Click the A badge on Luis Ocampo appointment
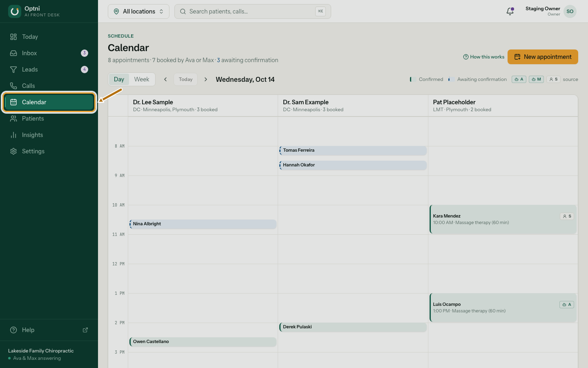 tap(567, 305)
